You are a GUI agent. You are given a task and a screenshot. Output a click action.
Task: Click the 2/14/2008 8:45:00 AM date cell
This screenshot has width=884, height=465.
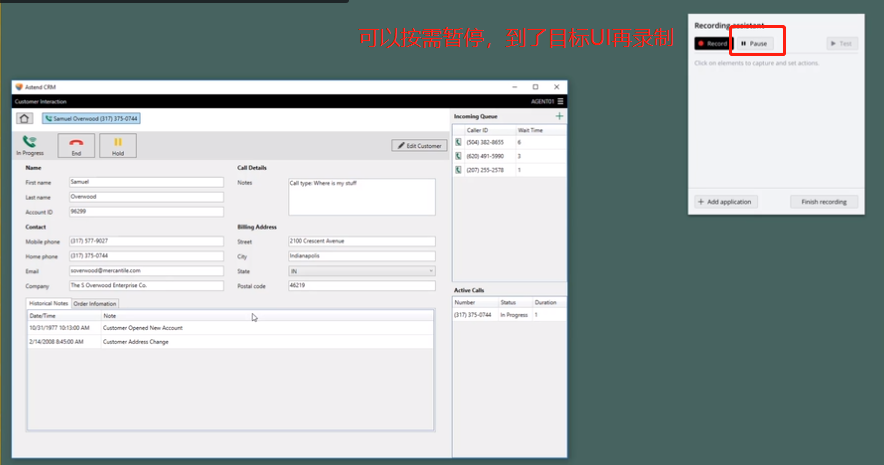(x=56, y=342)
